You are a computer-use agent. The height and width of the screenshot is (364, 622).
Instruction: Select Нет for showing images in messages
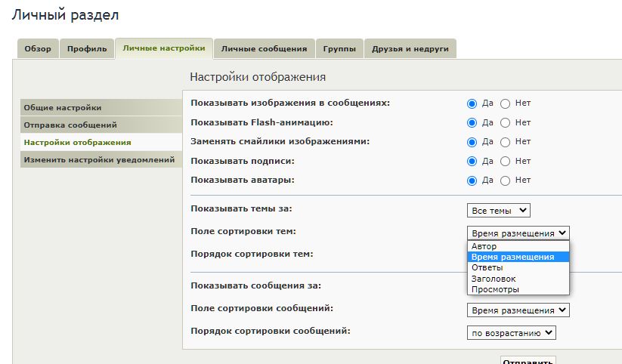(x=506, y=103)
